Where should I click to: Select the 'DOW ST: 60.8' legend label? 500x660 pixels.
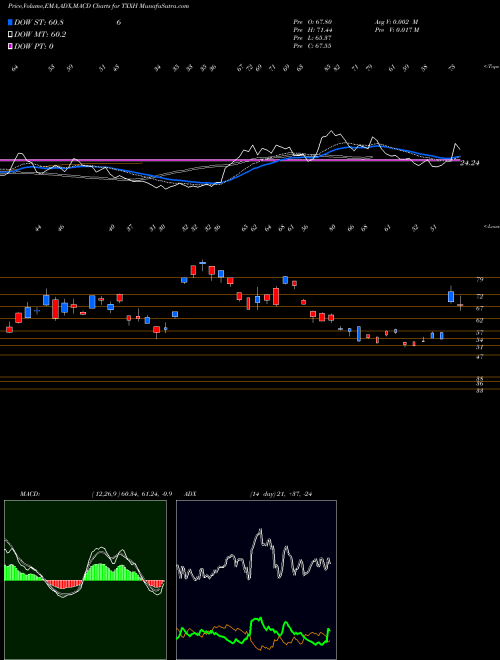coord(39,23)
